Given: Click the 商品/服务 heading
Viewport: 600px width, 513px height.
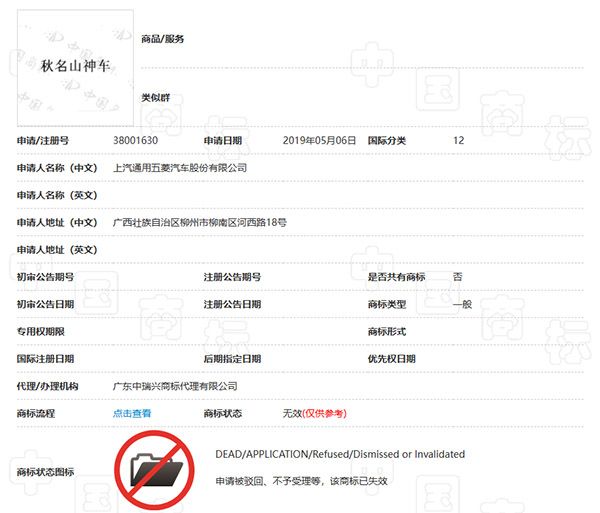Looking at the screenshot, I should 163,39.
